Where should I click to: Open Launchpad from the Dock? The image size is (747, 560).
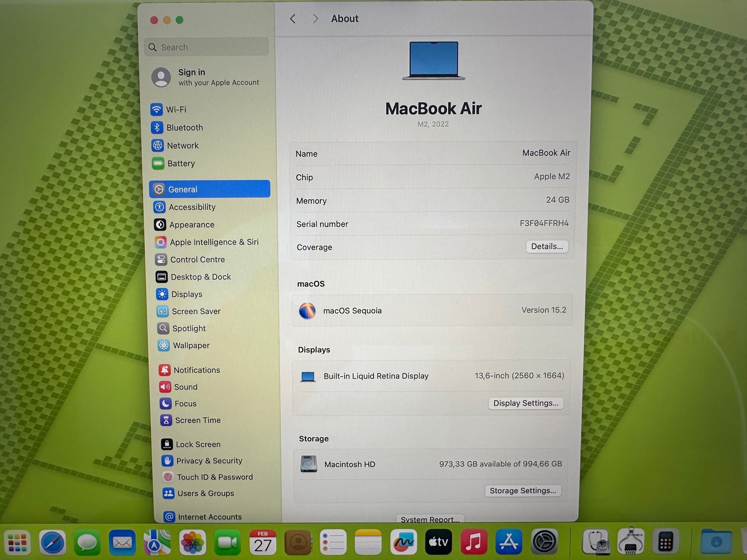click(17, 543)
